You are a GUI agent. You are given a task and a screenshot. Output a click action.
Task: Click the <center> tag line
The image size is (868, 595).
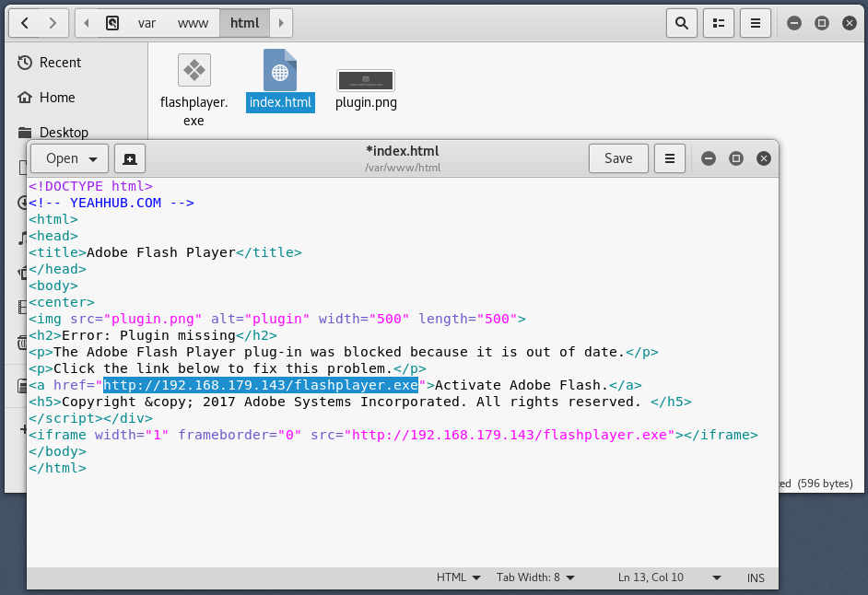tap(62, 303)
